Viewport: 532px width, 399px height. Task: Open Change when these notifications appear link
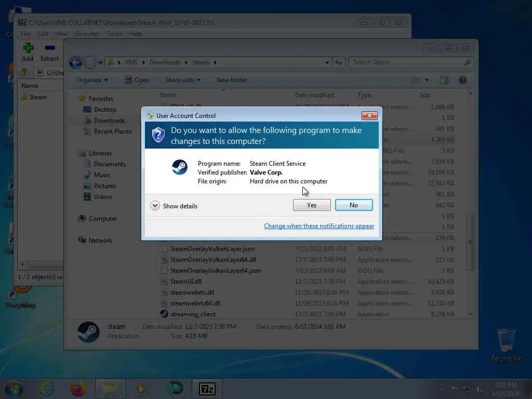(319, 226)
